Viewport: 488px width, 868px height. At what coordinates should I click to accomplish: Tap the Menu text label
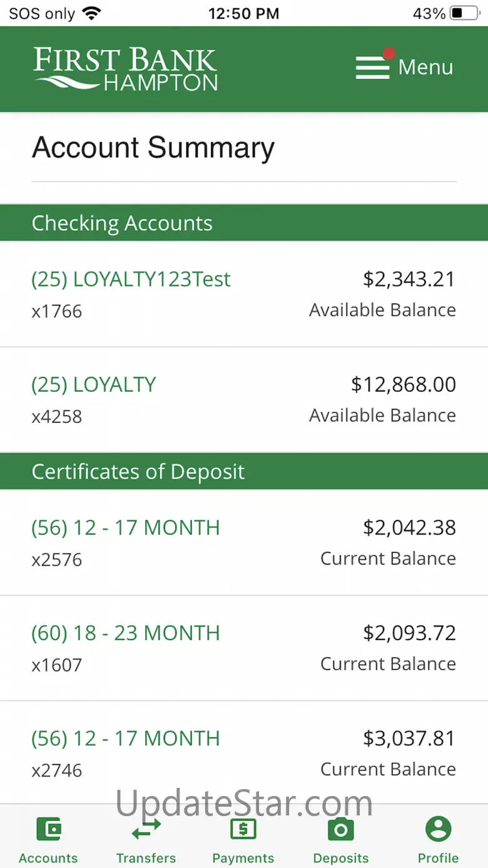pyautogui.click(x=425, y=67)
